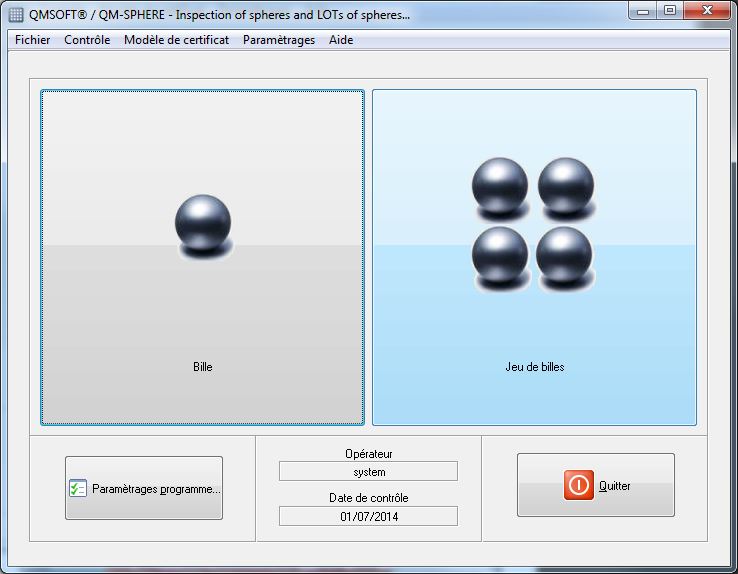Click the Date de contrôle label

coord(369,498)
